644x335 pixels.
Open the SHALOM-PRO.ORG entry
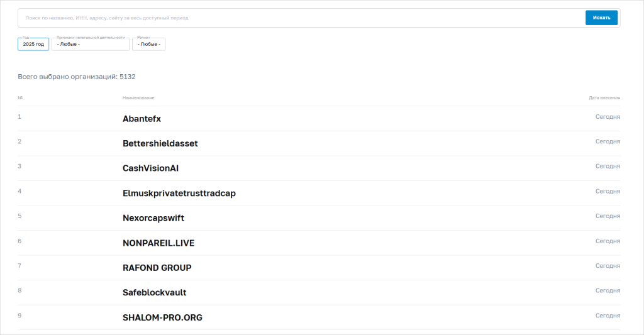[162, 317]
